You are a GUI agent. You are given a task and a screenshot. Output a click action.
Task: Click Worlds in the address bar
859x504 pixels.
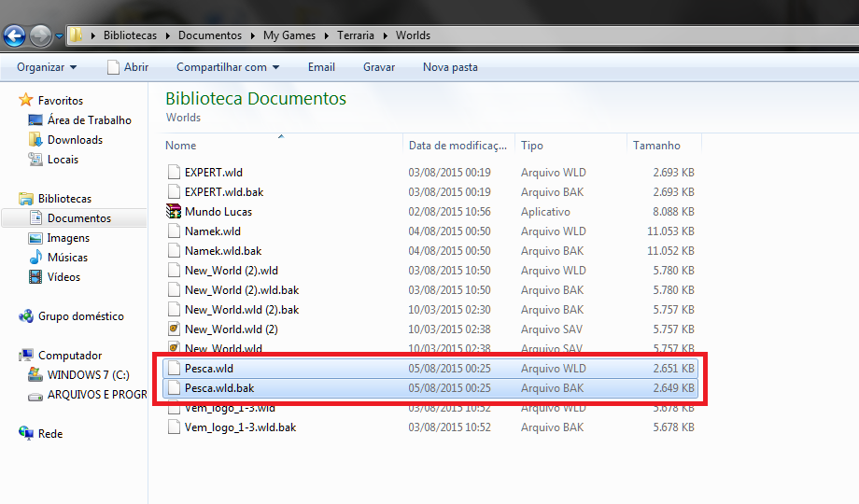[413, 35]
